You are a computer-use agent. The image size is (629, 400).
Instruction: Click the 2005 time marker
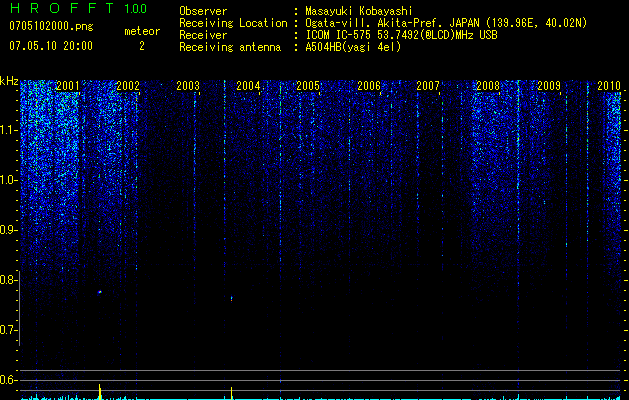(308, 86)
